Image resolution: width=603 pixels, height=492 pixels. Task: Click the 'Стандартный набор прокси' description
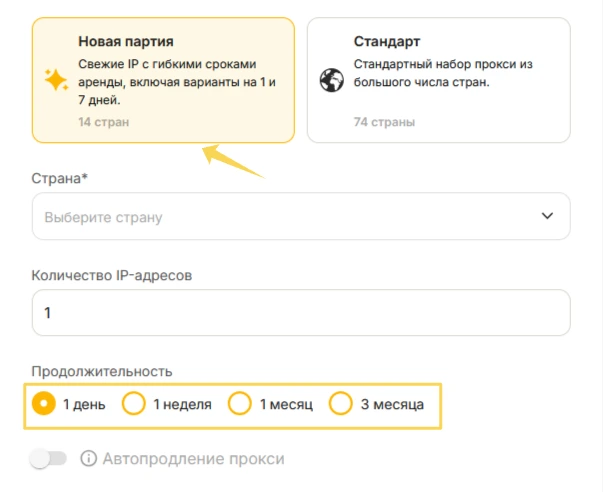(443, 73)
